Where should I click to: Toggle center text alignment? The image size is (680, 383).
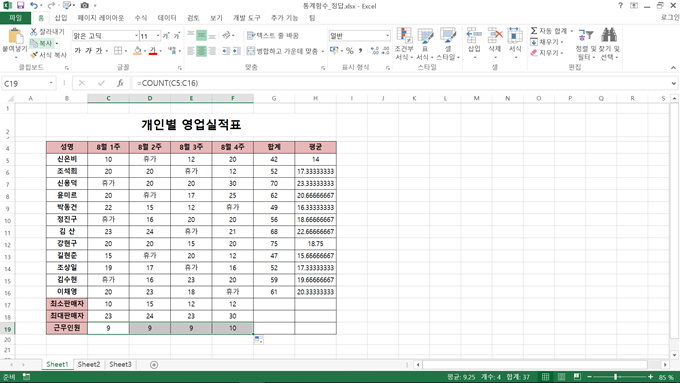[201, 51]
